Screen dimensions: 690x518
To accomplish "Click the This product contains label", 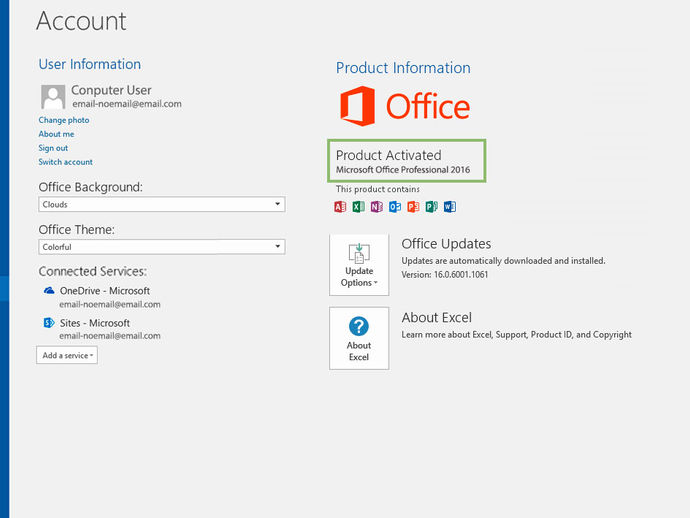I will click(378, 189).
